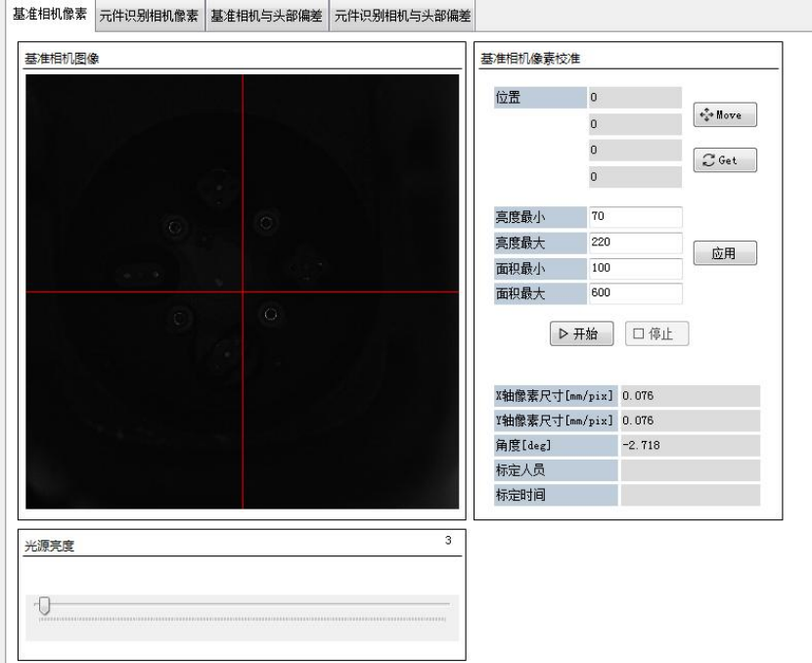Focus the 面积最大 field showing 600
This screenshot has width=812, height=663.
(635, 293)
